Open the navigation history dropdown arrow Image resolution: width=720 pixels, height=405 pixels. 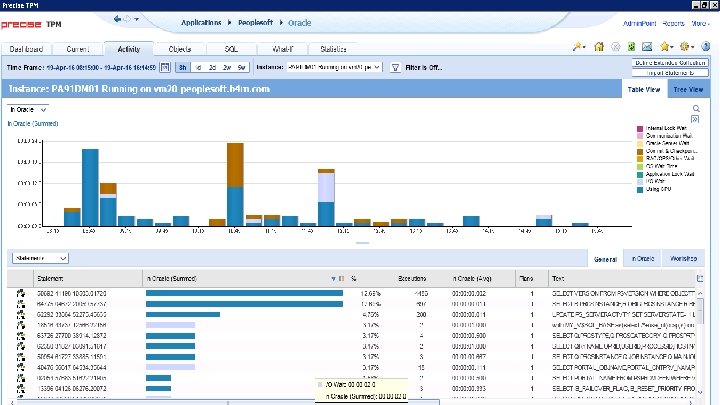[x=136, y=19]
